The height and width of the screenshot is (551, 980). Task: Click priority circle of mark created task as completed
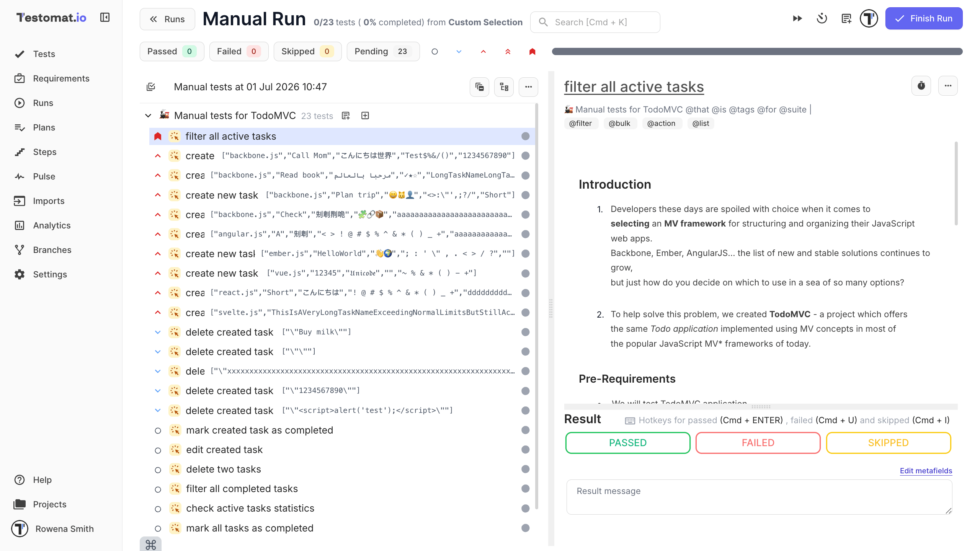pos(158,431)
